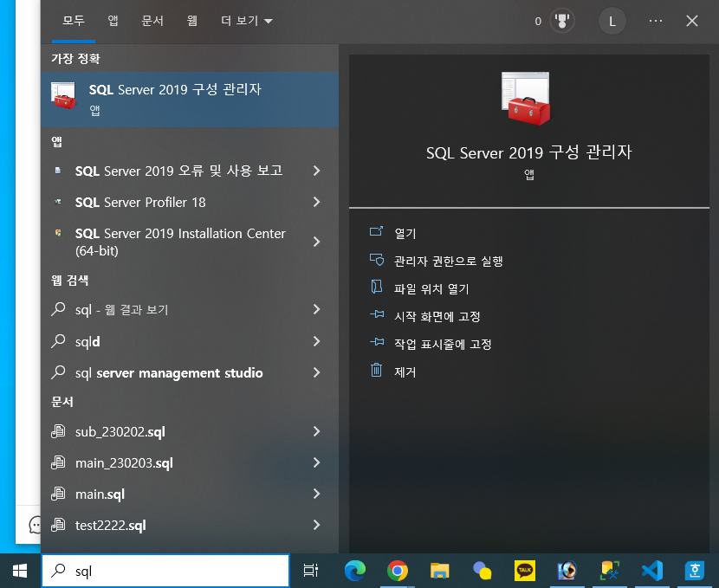Screen dimensions: 719x588
Task: Click the magnifier icon beside 'sqld'
Action: [x=58, y=341]
